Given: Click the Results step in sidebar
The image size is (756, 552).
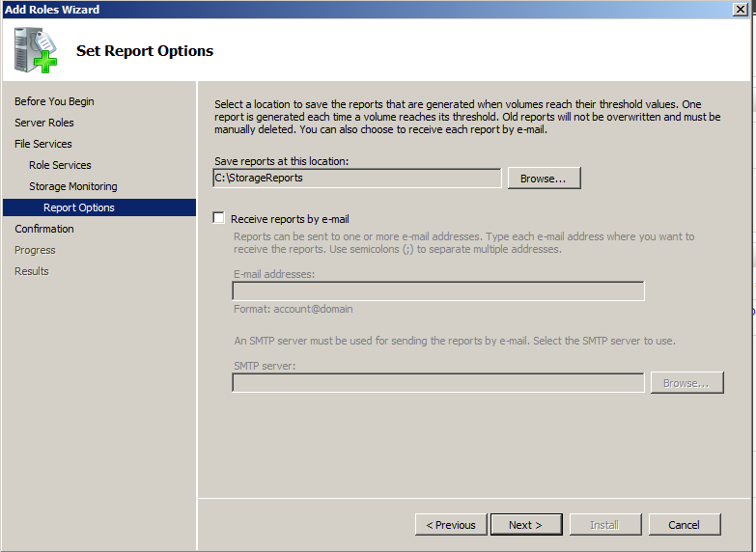Looking at the screenshot, I should pos(32,271).
